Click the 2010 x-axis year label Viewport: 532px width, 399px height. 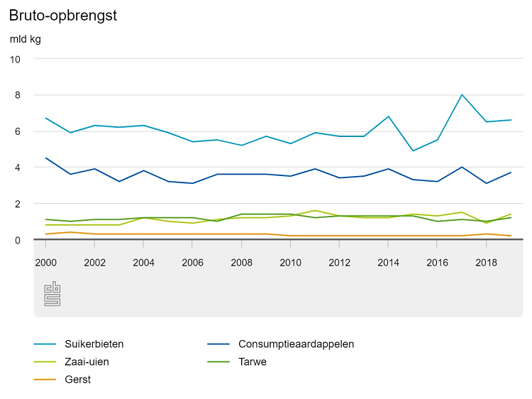pyautogui.click(x=291, y=262)
